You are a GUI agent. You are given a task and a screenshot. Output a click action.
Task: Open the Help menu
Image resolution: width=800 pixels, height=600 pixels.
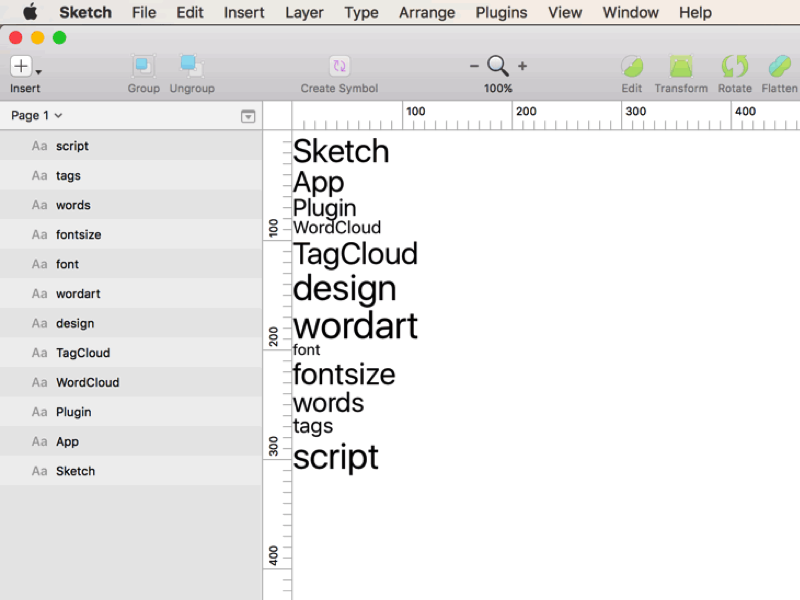pyautogui.click(x=695, y=12)
